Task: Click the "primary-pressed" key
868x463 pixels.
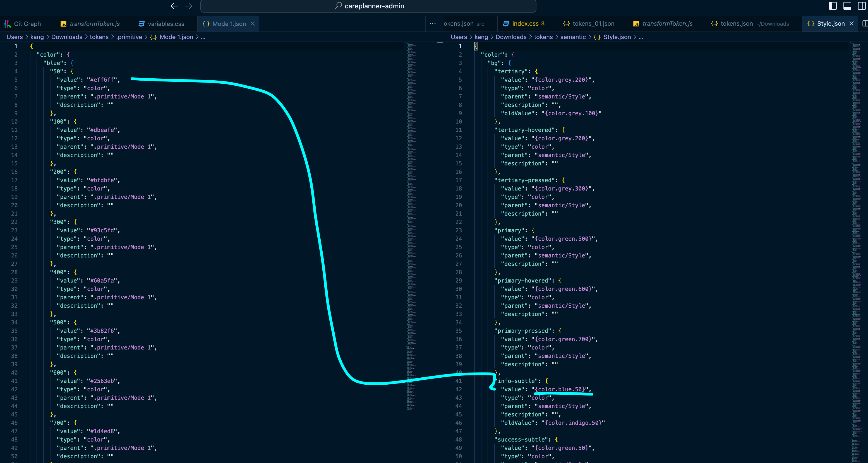Action: (523, 331)
